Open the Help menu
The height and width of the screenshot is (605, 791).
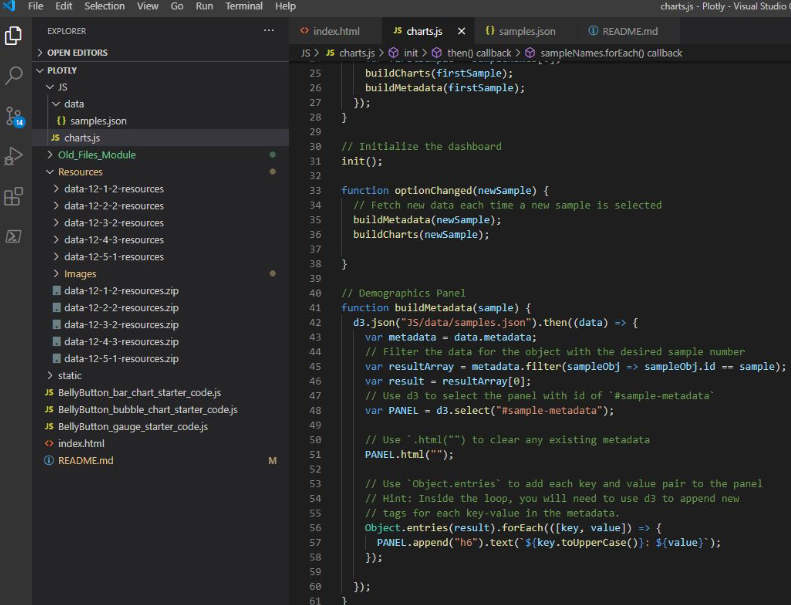(285, 6)
